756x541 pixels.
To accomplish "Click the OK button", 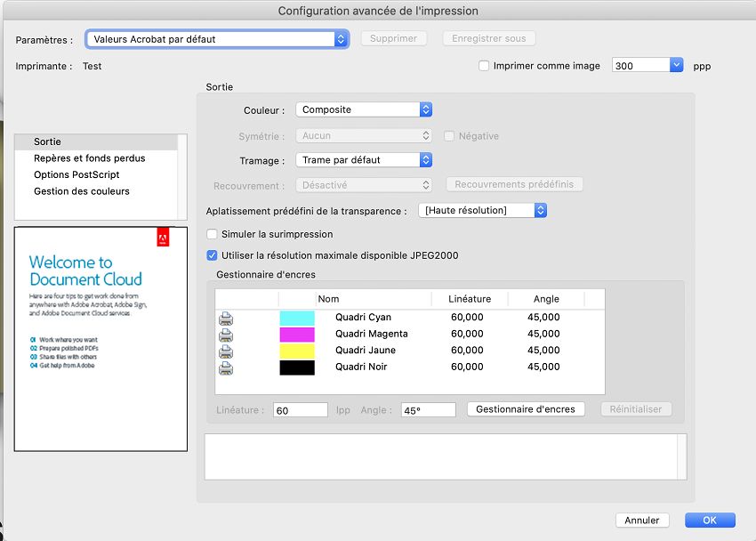I will [709, 521].
